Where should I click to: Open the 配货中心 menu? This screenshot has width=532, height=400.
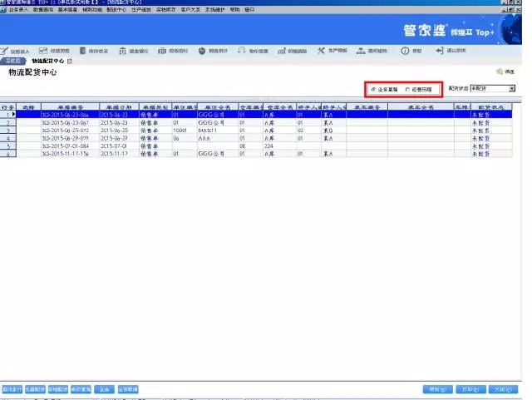tap(116, 9)
